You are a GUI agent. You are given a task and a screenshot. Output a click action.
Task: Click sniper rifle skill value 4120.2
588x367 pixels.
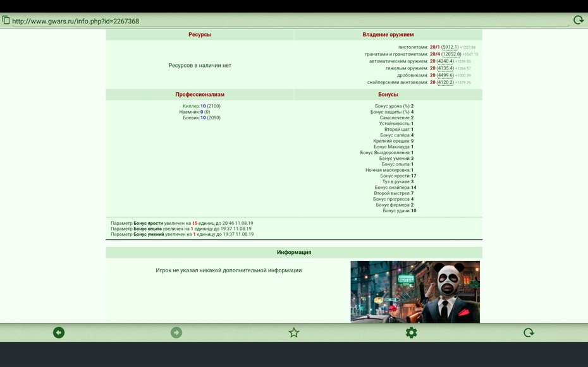pos(445,82)
